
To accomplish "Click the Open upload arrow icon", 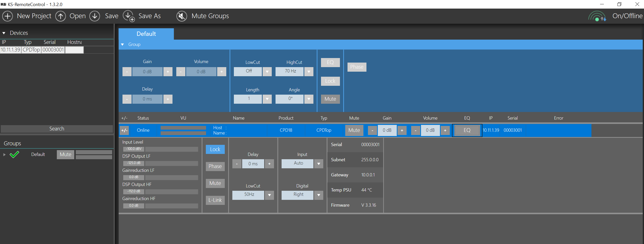I will point(61,16).
